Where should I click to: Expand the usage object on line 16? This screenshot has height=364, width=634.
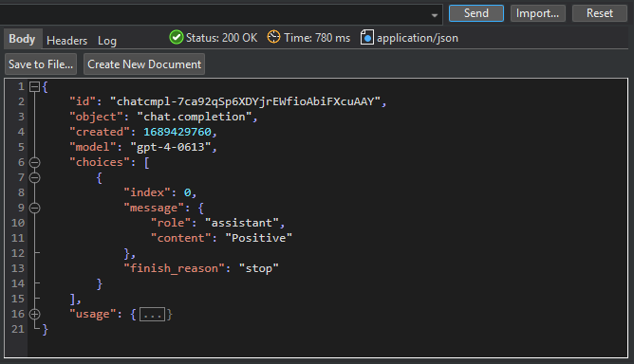pyautogui.click(x=35, y=314)
